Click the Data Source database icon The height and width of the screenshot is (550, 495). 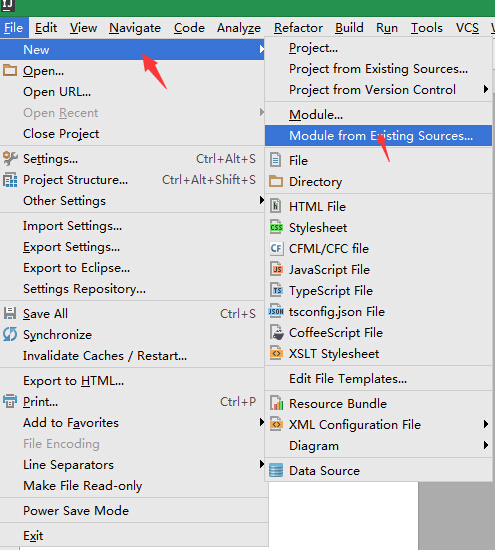coord(276,470)
